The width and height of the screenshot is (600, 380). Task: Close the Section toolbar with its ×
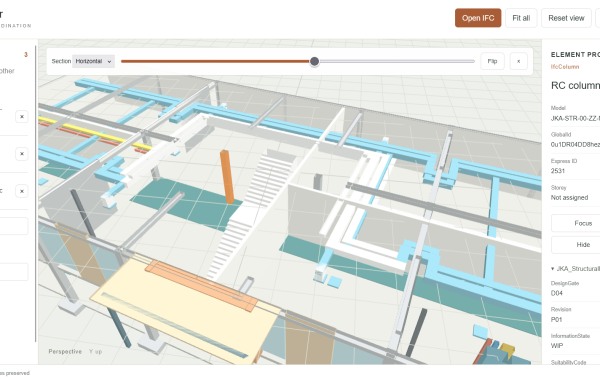pos(518,61)
